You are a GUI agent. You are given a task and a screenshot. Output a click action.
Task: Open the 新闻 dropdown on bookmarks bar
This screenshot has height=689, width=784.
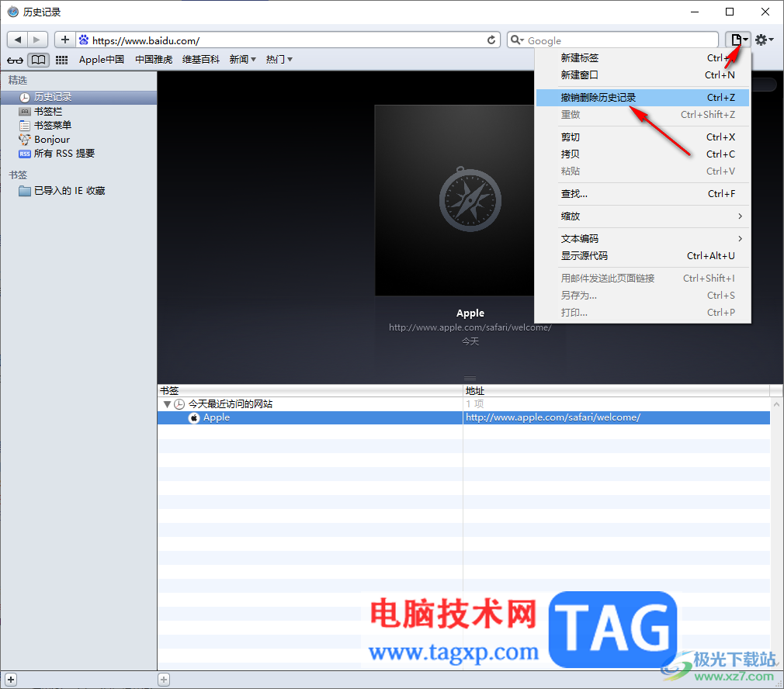tap(241, 60)
